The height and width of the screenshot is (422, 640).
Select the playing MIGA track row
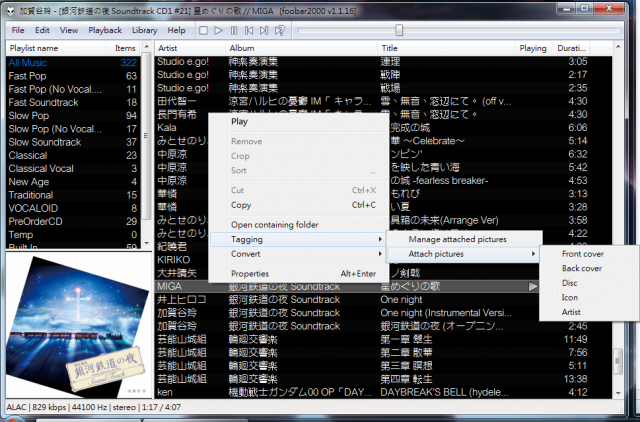click(x=346, y=287)
